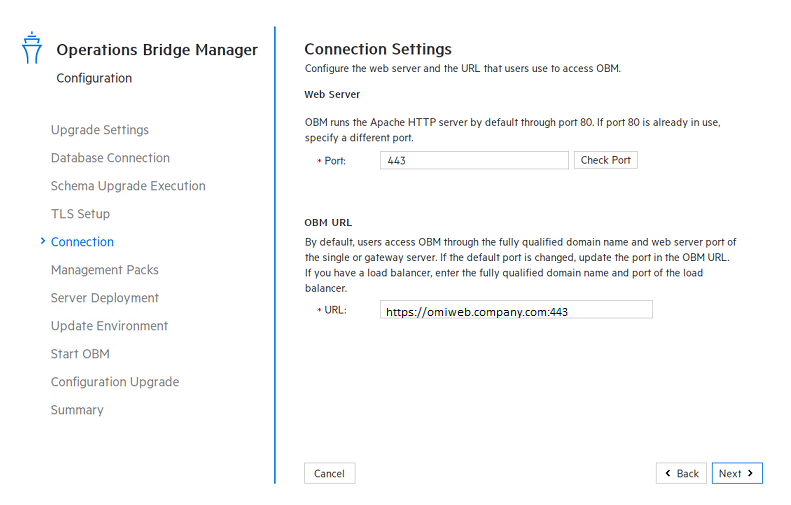
Task: Click the Connection Settings heading
Action: pos(378,49)
